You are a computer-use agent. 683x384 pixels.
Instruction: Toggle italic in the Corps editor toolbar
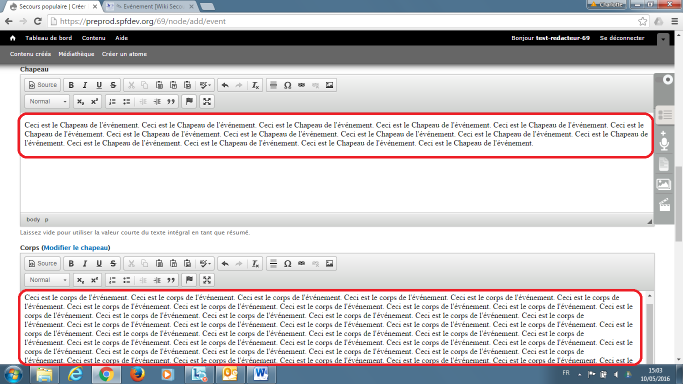click(85, 263)
